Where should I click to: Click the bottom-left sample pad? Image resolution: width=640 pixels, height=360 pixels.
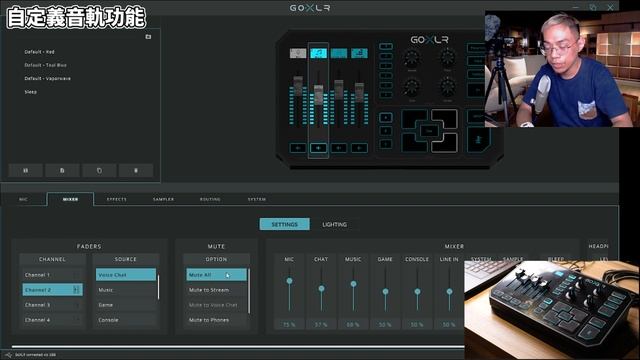(414, 143)
